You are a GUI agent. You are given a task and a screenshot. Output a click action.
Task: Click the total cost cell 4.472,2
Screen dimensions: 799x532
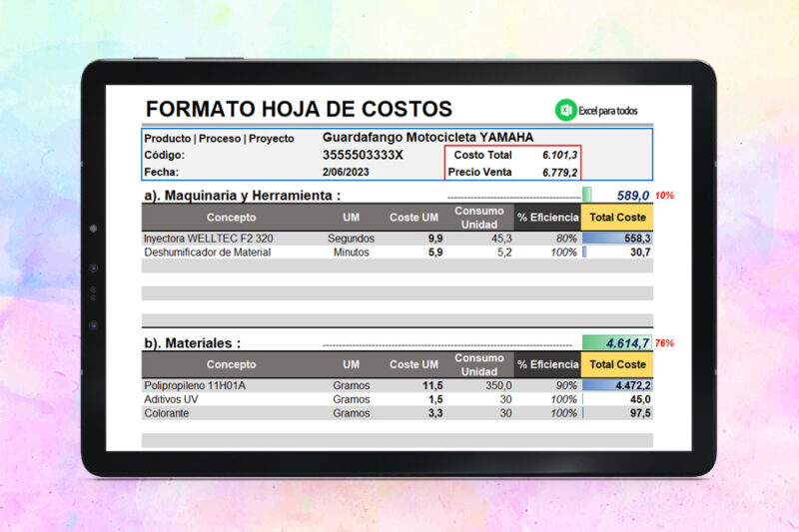click(633, 385)
